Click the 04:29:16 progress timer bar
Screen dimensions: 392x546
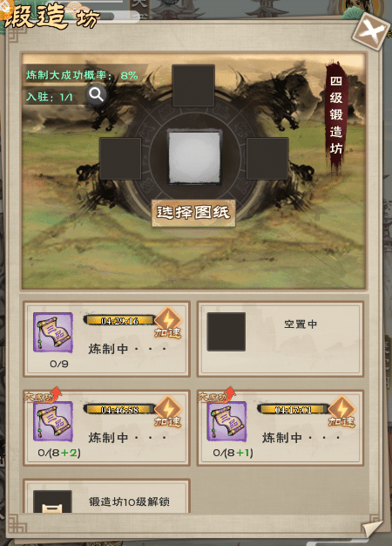click(x=119, y=320)
